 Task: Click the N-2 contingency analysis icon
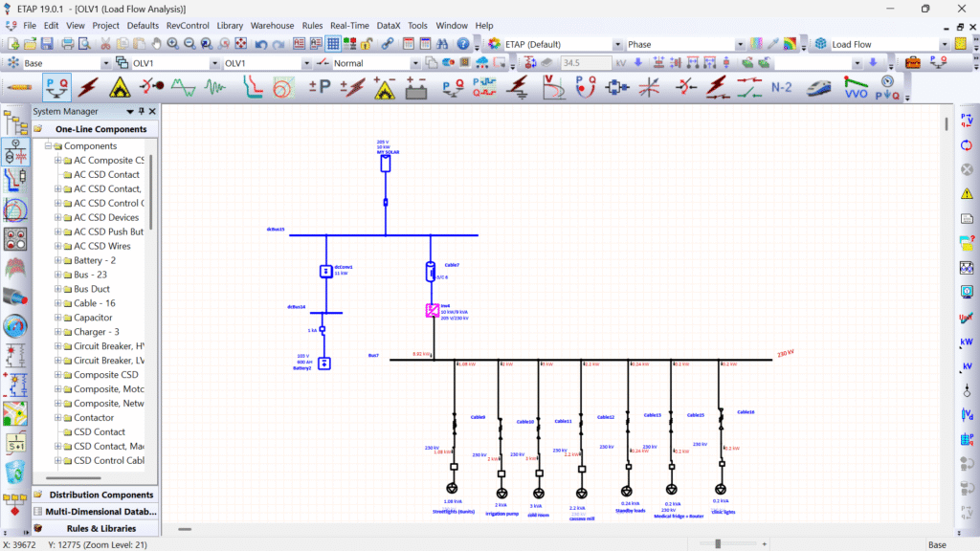click(x=781, y=87)
